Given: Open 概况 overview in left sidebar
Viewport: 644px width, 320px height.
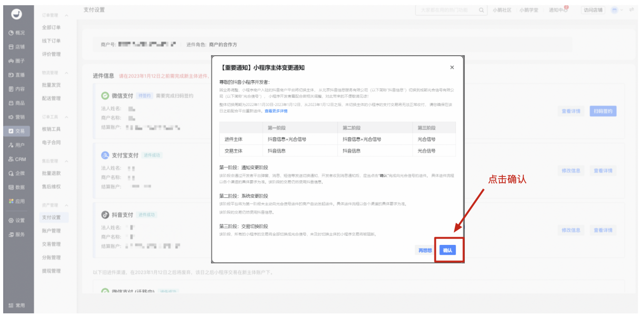Looking at the screenshot, I should (x=17, y=33).
